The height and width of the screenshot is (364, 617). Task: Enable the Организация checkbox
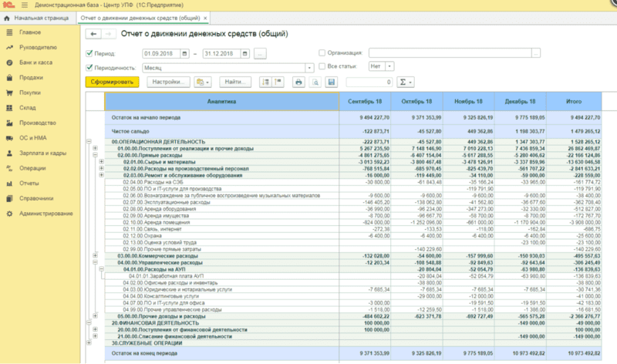coord(322,53)
